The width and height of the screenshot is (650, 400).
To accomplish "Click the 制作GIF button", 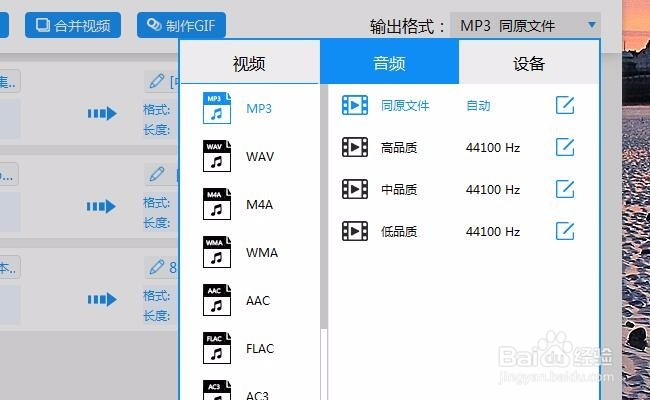I will [181, 25].
